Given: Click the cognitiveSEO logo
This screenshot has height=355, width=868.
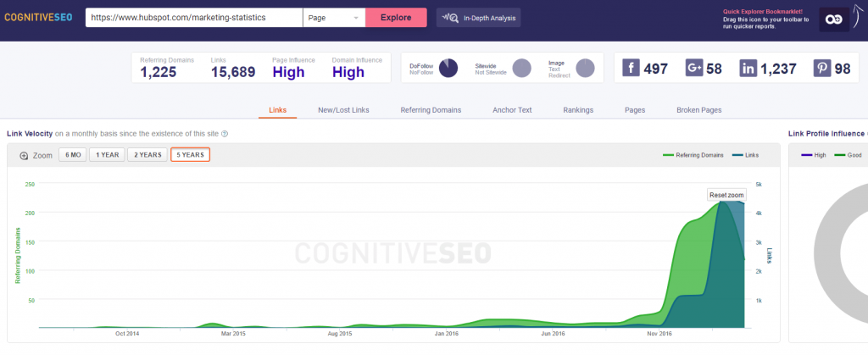Looking at the screenshot, I should click(x=38, y=18).
